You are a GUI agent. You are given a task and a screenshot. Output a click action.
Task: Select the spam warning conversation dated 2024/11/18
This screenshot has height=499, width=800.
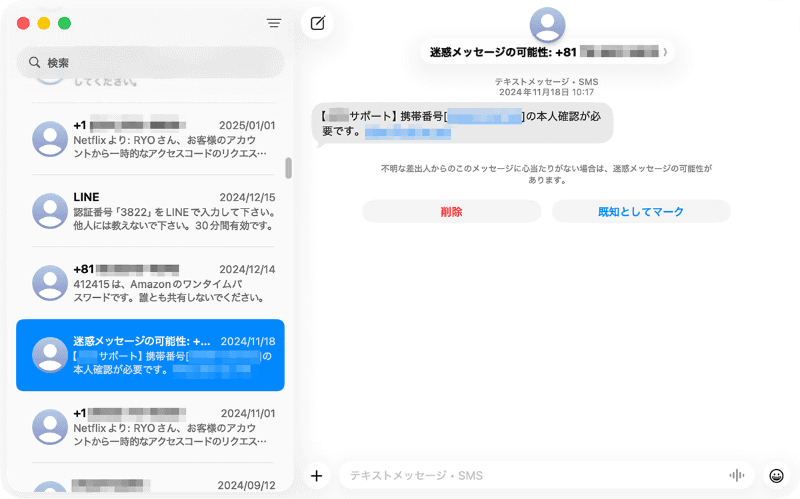click(x=151, y=355)
